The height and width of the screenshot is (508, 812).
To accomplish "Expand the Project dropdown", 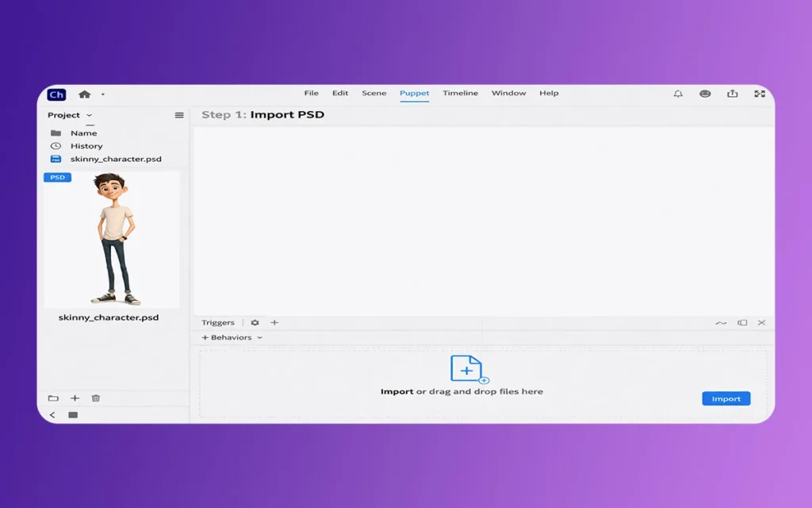I will click(89, 115).
